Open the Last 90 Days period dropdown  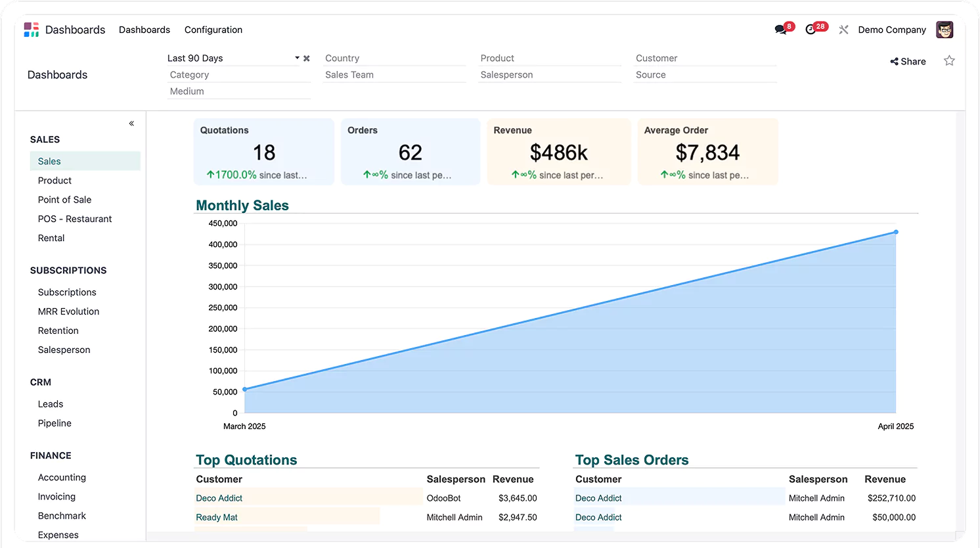(x=297, y=58)
